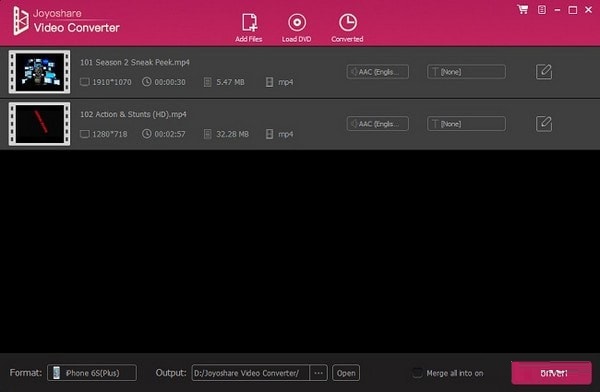The width and height of the screenshot is (600, 392).
Task: Open subtitle dropdown for 101 Season 2
Action: click(x=466, y=72)
